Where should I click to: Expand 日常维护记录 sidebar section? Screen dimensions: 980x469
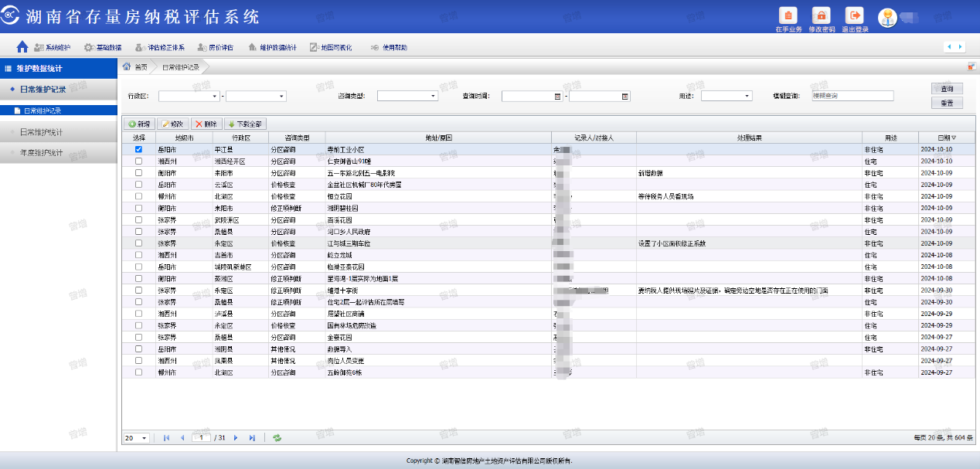point(58,90)
